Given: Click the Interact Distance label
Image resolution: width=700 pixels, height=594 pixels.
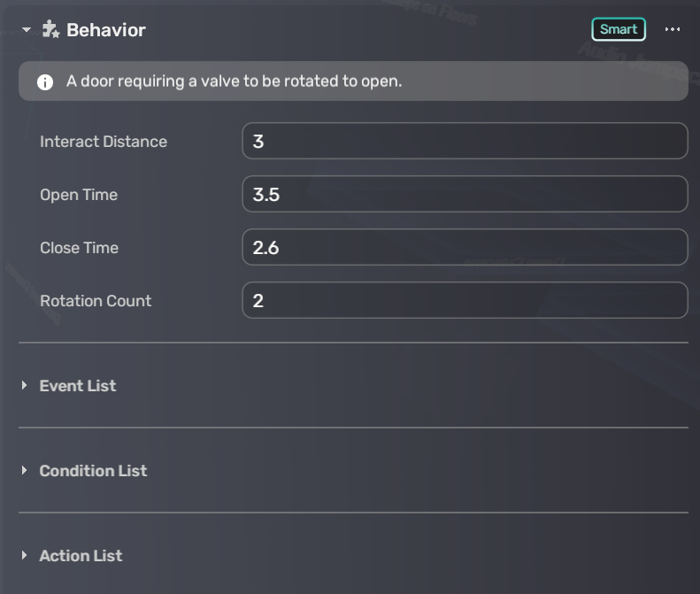Looking at the screenshot, I should coord(104,142).
